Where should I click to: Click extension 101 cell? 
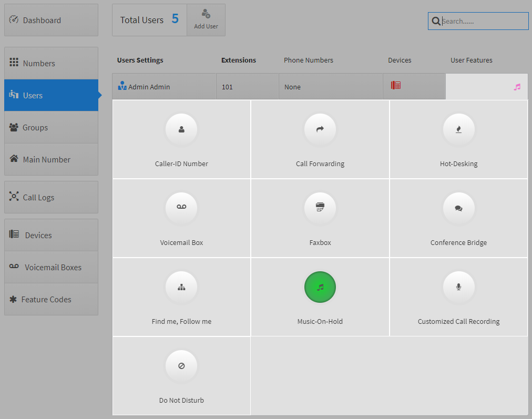[x=248, y=87]
